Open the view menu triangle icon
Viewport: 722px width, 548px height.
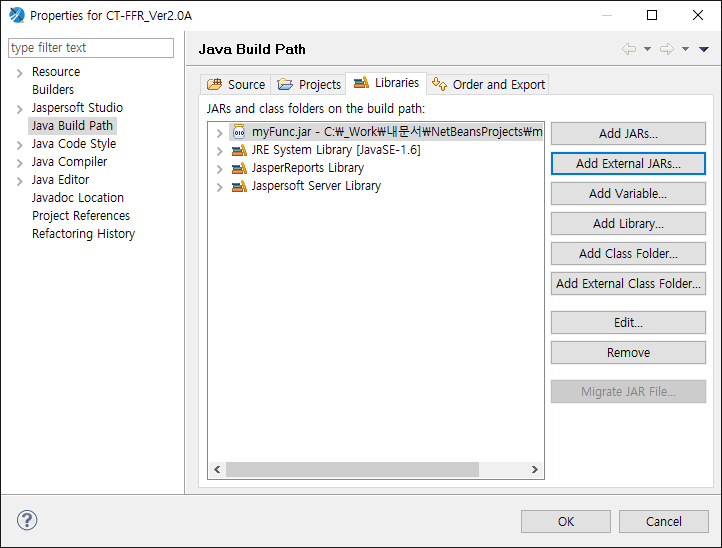[x=704, y=49]
